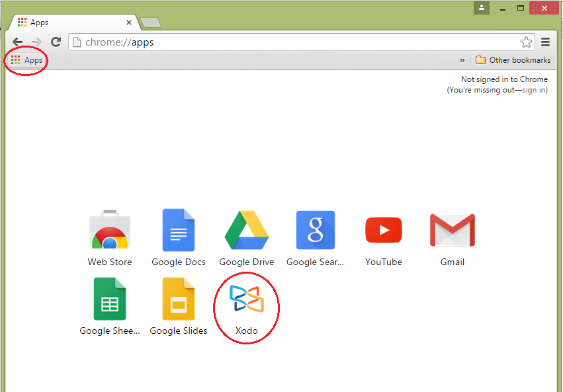Screen dimensions: 563x392
Task: Expand hidden bookmarks chevron
Action: [x=462, y=60]
